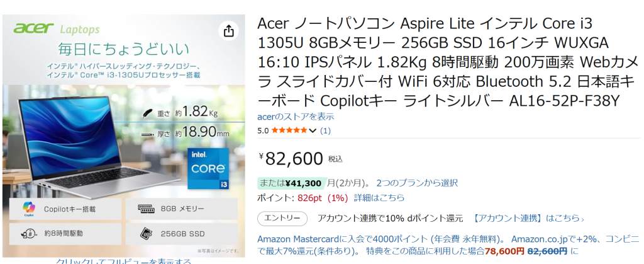Click the Intel Core i3 badge
644x264 pixels.
(x=207, y=169)
